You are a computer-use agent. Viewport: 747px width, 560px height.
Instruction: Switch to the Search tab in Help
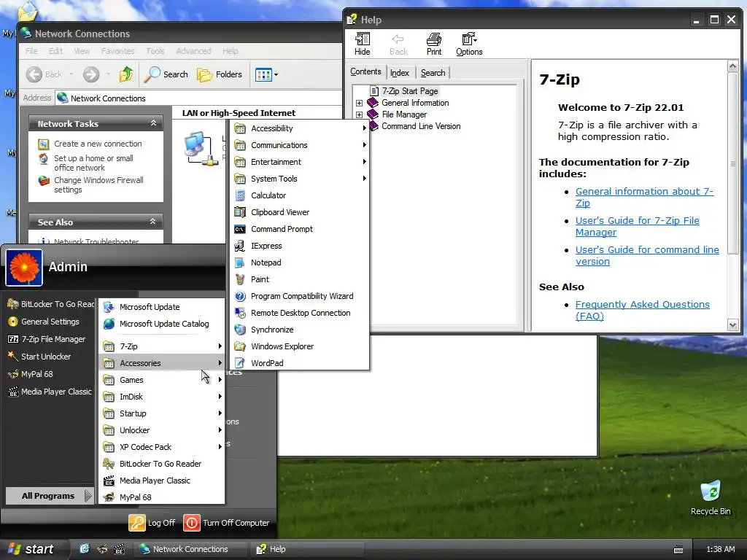click(x=433, y=73)
